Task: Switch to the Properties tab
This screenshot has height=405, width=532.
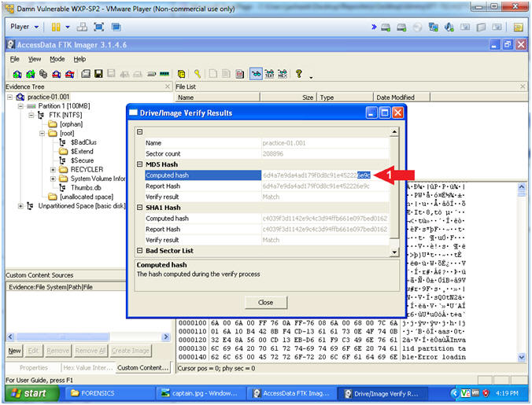Action: (x=34, y=368)
